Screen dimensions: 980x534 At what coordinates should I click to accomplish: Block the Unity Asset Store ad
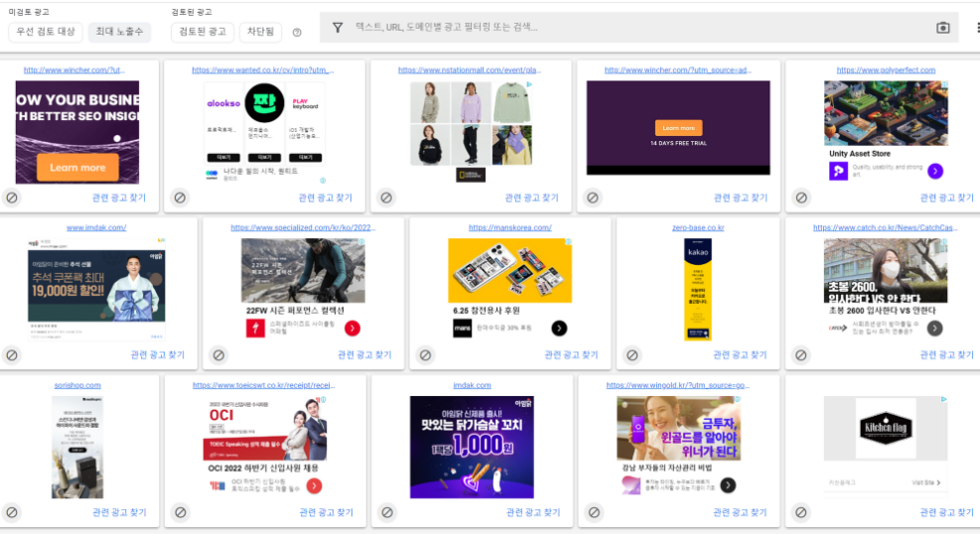tap(801, 198)
